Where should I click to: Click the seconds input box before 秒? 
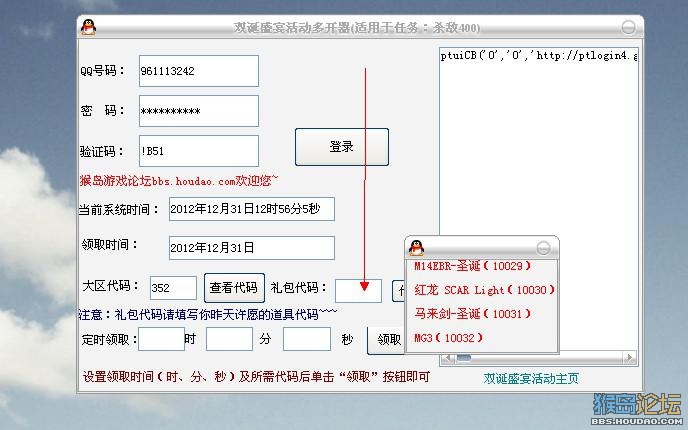(x=307, y=339)
